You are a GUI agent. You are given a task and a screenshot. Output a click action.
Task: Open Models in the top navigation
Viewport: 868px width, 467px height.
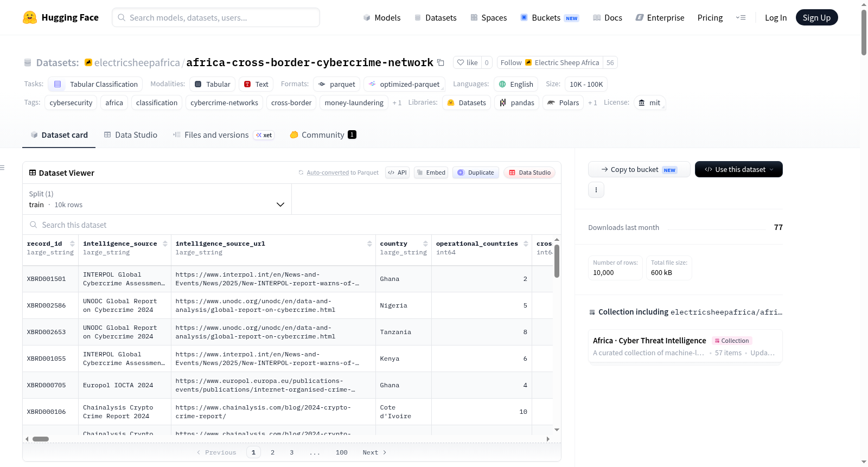(x=382, y=17)
